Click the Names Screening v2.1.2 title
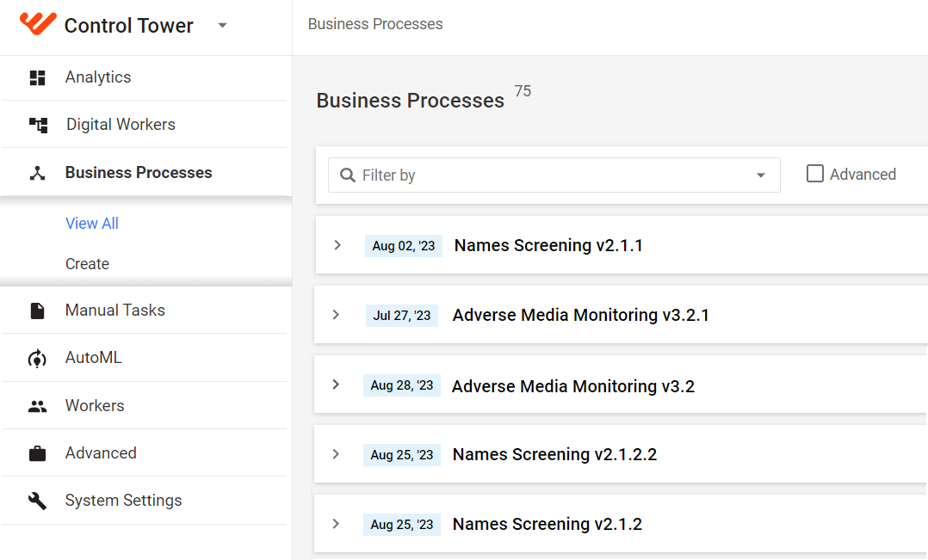 point(547,525)
